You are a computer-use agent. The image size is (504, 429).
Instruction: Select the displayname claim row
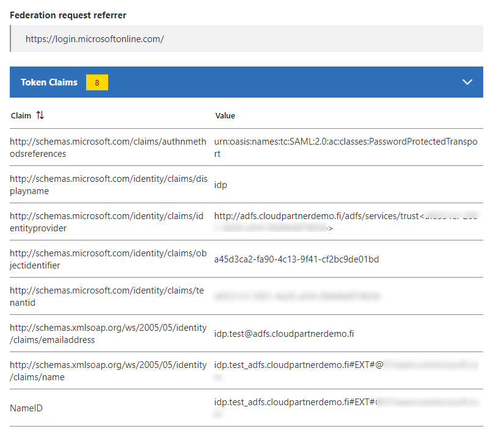point(108,184)
